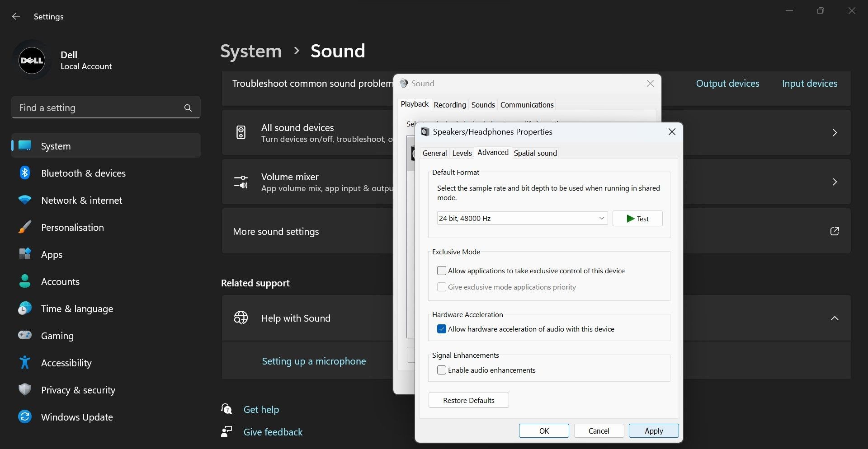Check Enable audio enhancements
Screen dimensions: 868x449
coord(442,370)
